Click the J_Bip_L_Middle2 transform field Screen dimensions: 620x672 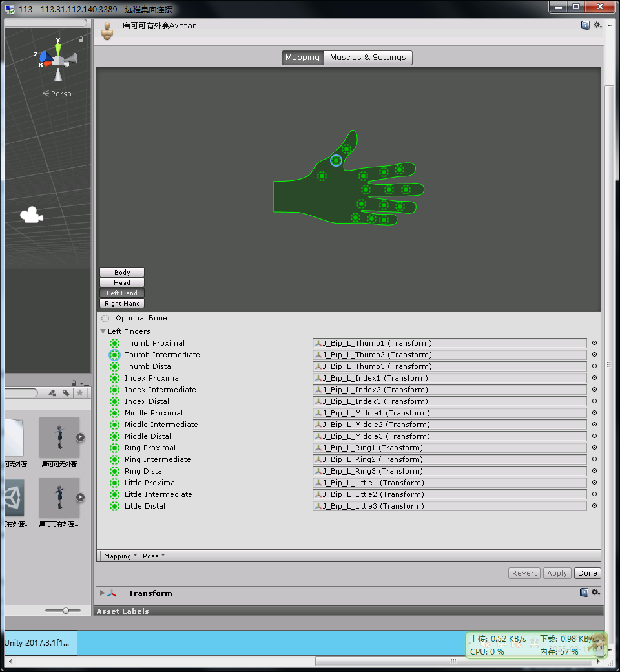click(449, 425)
